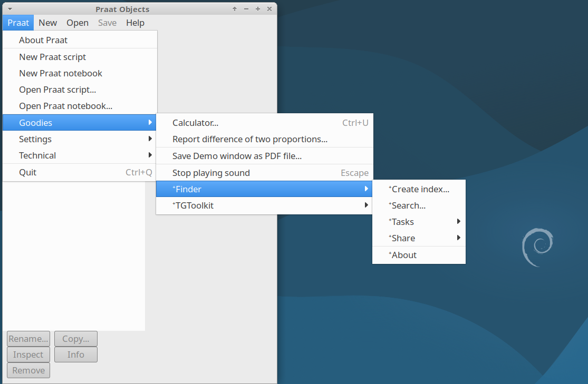Minimize the Praat Objects window
588x384 pixels.
(x=246, y=9)
